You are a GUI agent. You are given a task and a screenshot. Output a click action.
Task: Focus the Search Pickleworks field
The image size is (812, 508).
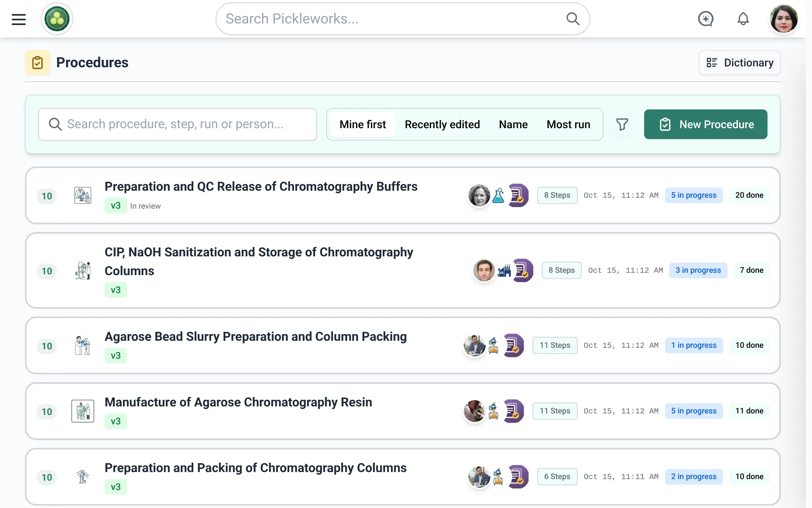[402, 19]
